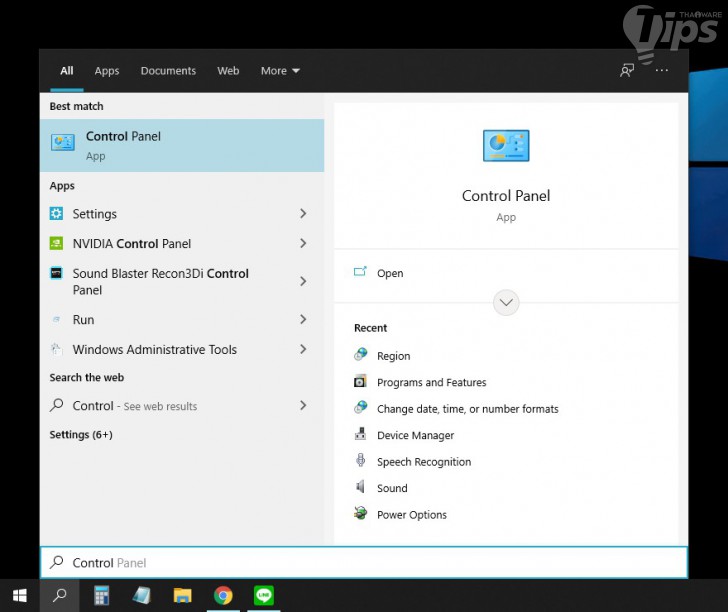Click the Sound Blaster Recon3Di icon
This screenshot has width=728, height=612.
(56, 273)
